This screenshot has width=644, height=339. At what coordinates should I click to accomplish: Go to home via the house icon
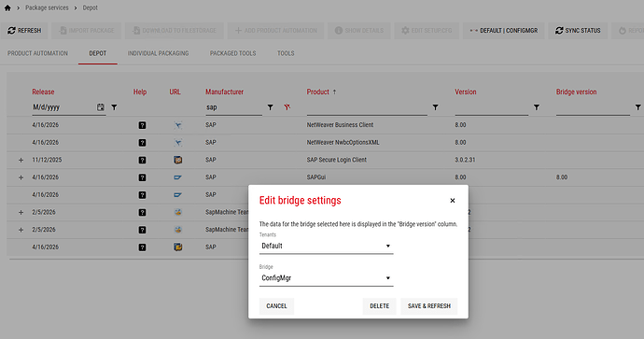click(7, 7)
